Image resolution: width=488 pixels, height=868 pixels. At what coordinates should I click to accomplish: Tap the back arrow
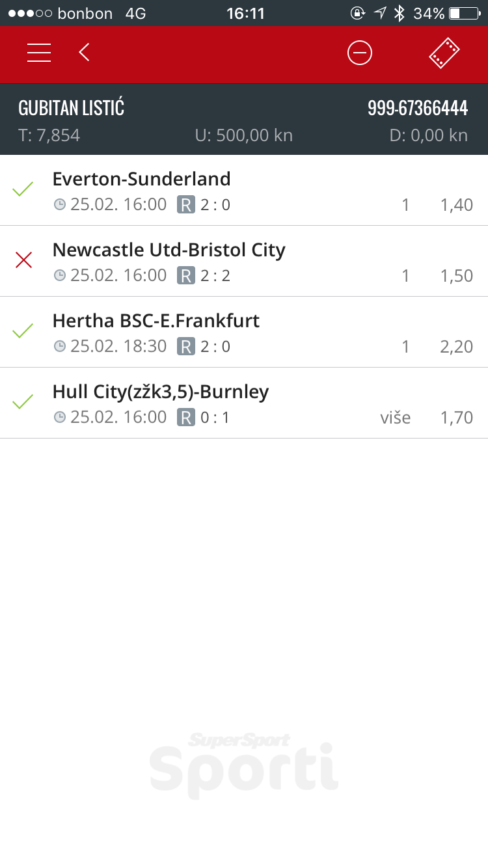84,53
